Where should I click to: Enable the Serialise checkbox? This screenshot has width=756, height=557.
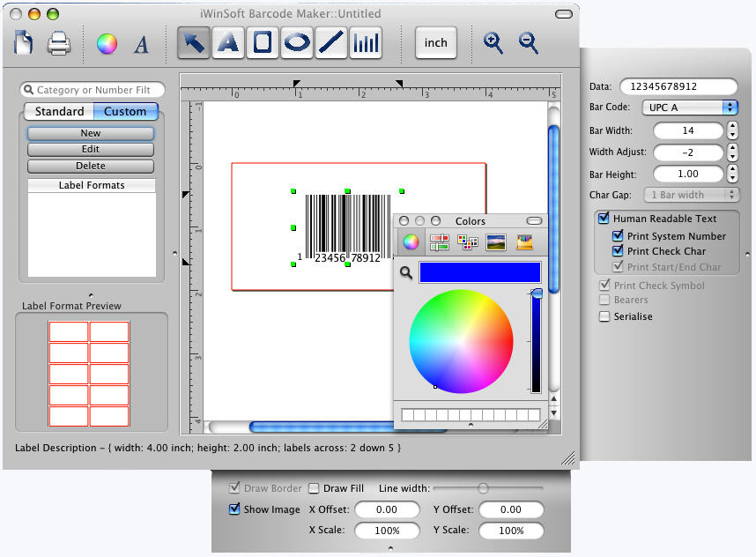pos(604,316)
